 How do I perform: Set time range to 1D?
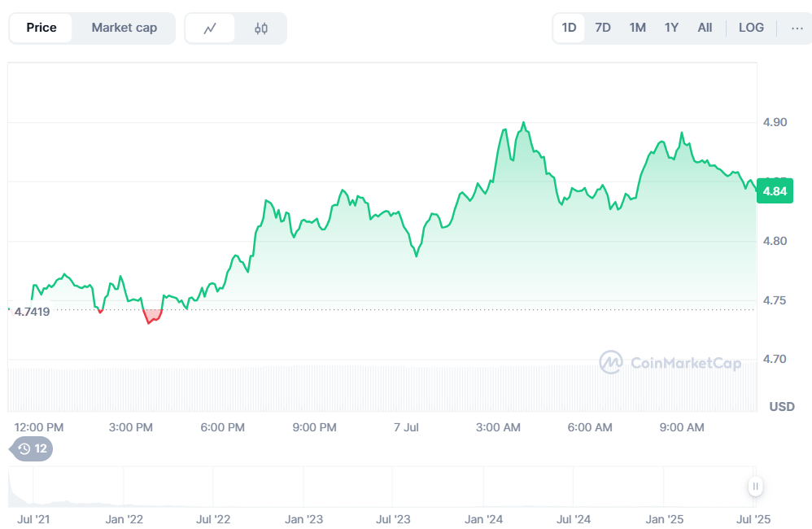click(x=569, y=28)
